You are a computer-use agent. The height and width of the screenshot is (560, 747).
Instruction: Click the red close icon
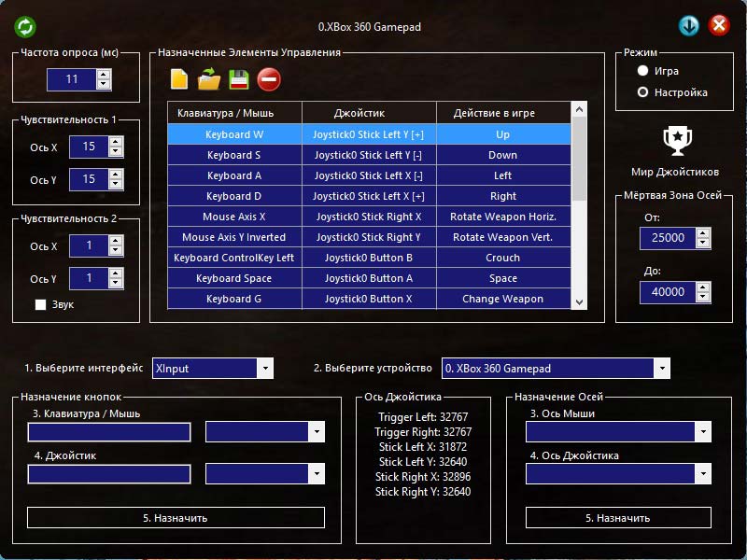(x=719, y=25)
